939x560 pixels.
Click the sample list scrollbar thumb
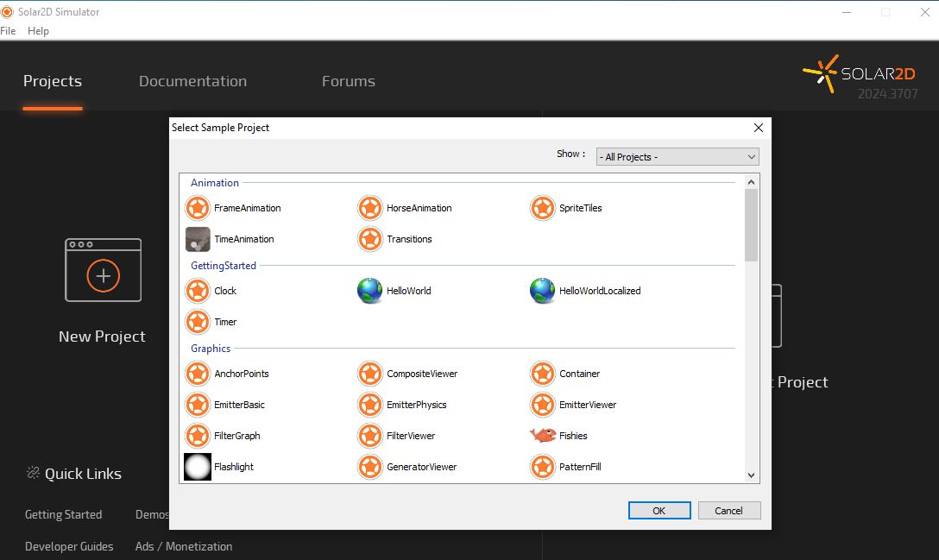coord(751,225)
